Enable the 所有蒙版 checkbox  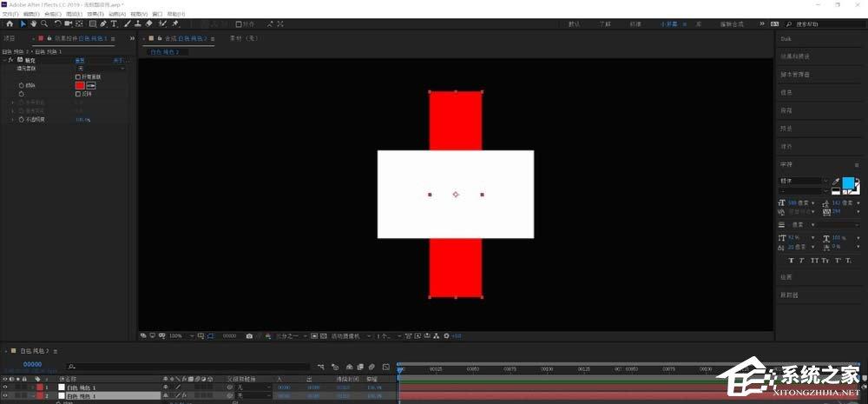click(77, 76)
